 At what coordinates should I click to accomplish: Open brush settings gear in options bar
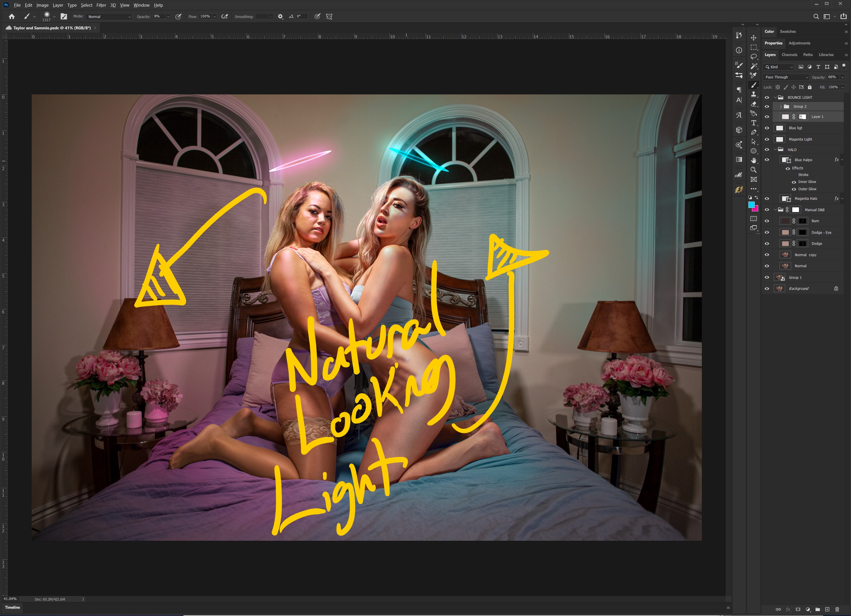[280, 17]
